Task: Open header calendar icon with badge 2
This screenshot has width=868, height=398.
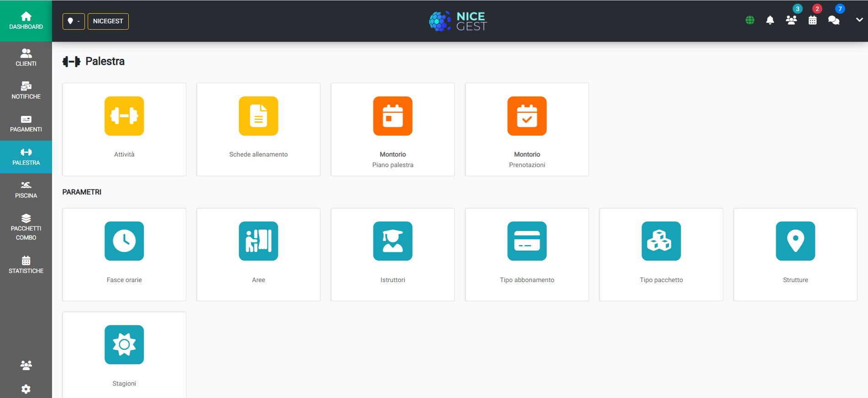Action: pos(812,20)
